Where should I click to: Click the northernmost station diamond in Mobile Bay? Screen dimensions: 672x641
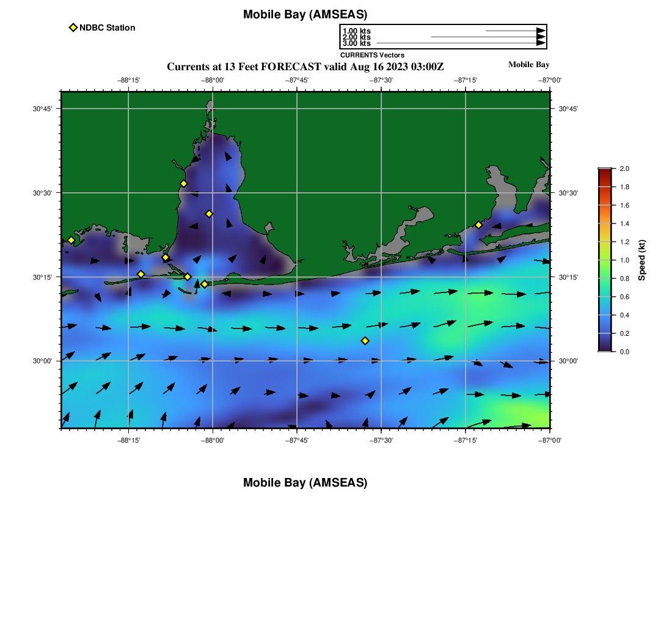coord(183,184)
